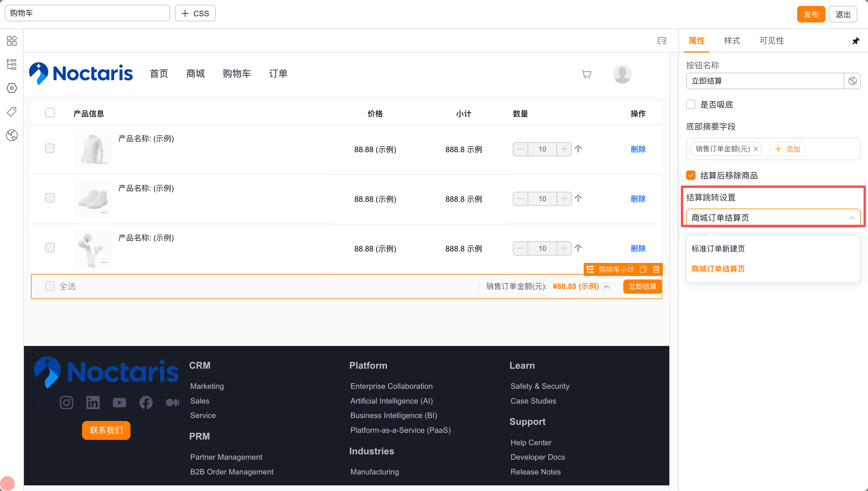
Task: Click the 发布 publish button
Action: pyautogui.click(x=811, y=14)
